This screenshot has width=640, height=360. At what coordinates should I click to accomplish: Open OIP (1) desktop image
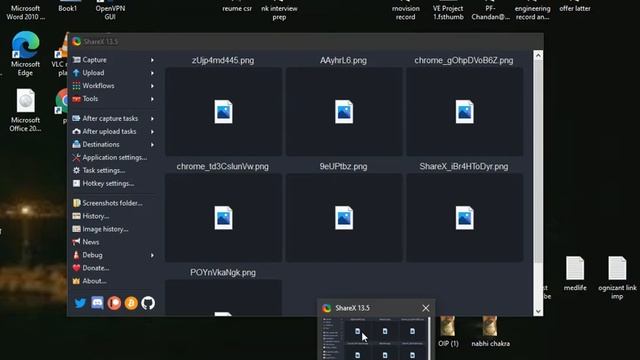pyautogui.click(x=448, y=331)
